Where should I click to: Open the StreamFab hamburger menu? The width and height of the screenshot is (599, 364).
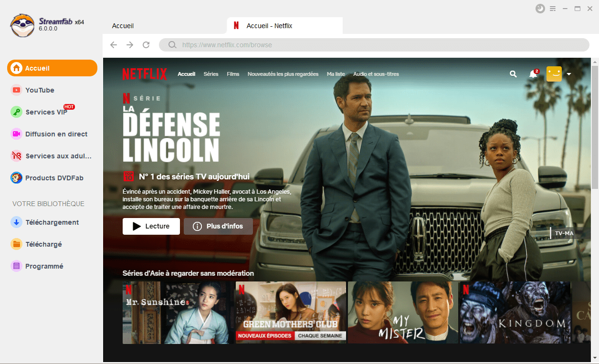click(x=553, y=9)
